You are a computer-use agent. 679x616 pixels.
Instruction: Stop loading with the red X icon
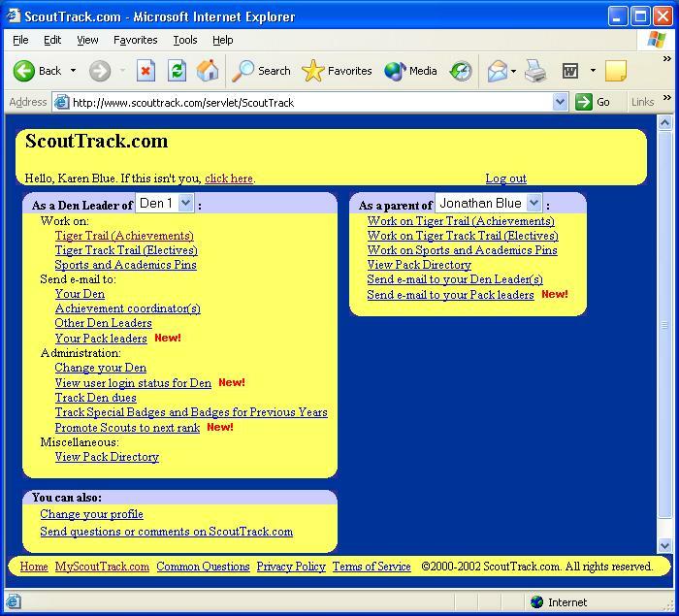[x=145, y=71]
